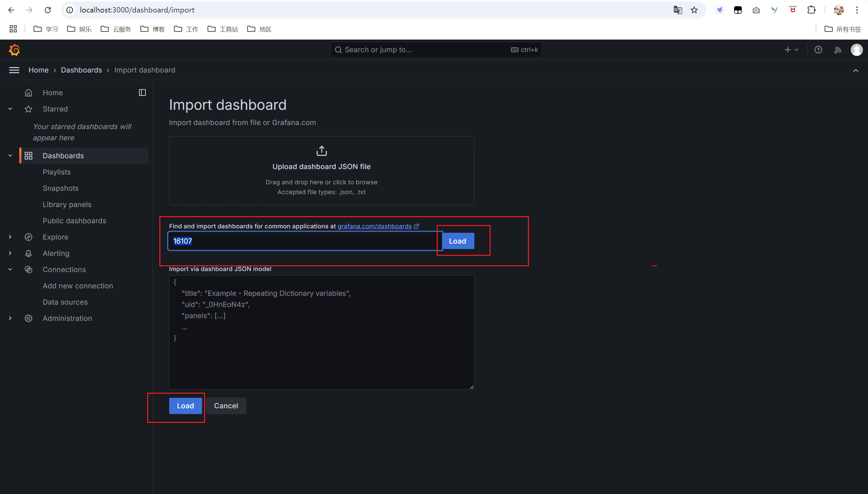
Task: Open the help question mark icon
Action: point(818,50)
